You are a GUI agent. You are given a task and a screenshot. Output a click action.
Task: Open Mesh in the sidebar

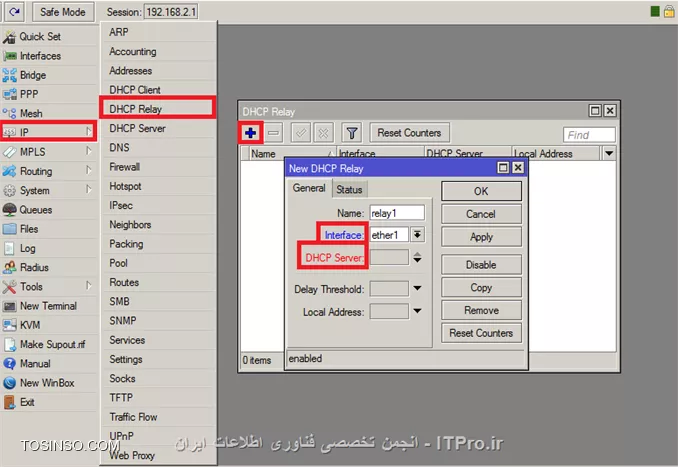click(48, 113)
